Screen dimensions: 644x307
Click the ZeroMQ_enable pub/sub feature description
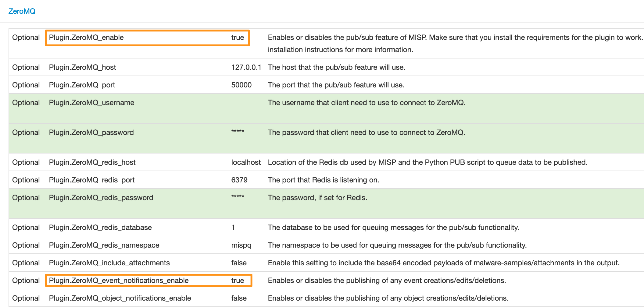point(456,44)
